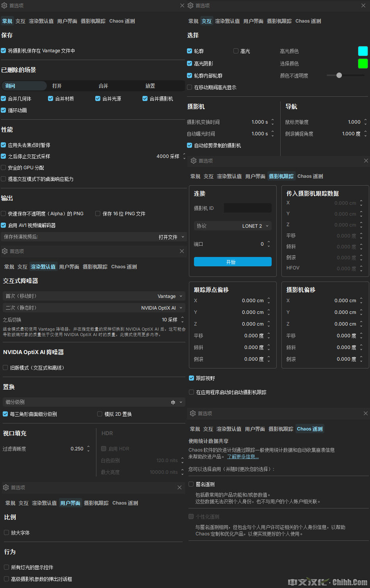This screenshot has height=588, width=370.
Task: Click the 4000 采样 stepper arrows
Action: pyautogui.click(x=183, y=156)
